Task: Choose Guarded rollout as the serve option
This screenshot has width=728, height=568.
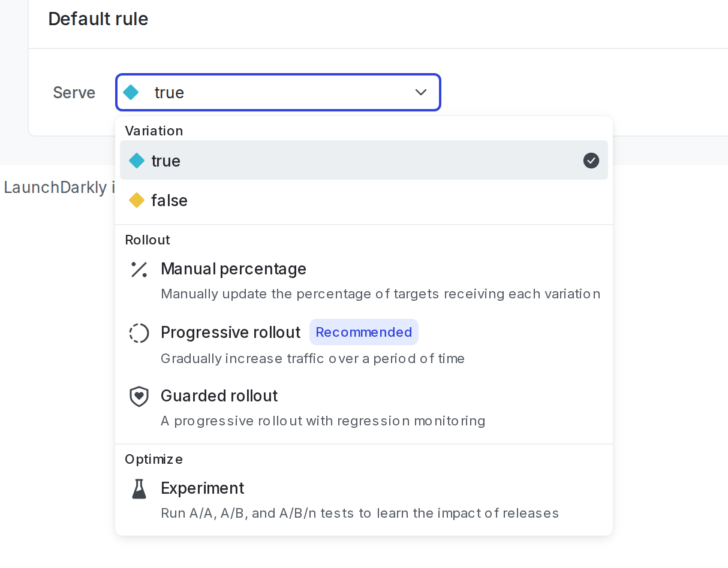Action: click(219, 396)
